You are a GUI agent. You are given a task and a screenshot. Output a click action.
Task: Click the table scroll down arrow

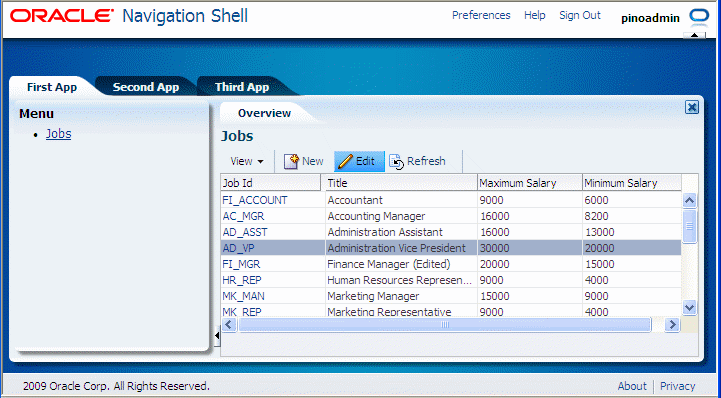[689, 307]
